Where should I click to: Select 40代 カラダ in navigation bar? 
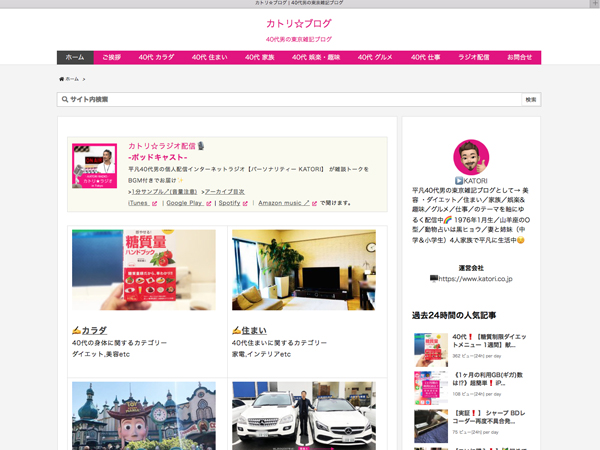[x=156, y=57]
